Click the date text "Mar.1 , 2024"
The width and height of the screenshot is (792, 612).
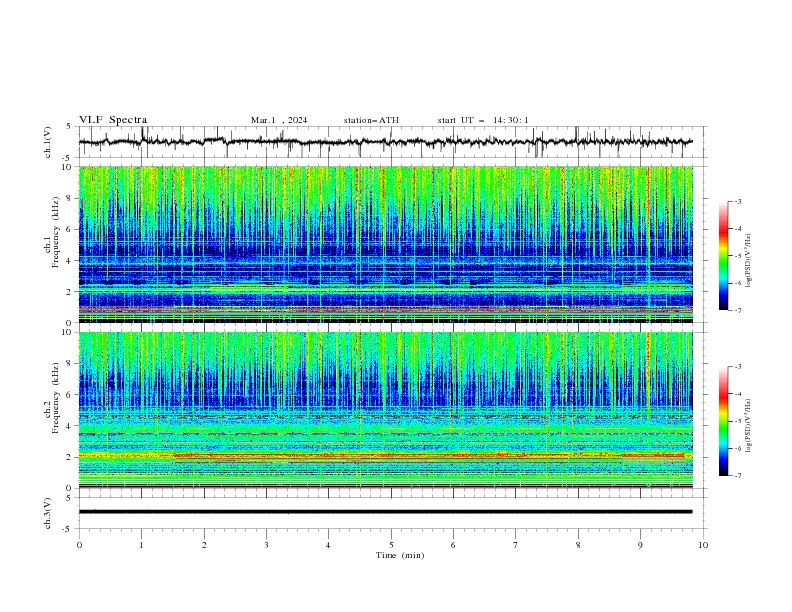(279, 120)
